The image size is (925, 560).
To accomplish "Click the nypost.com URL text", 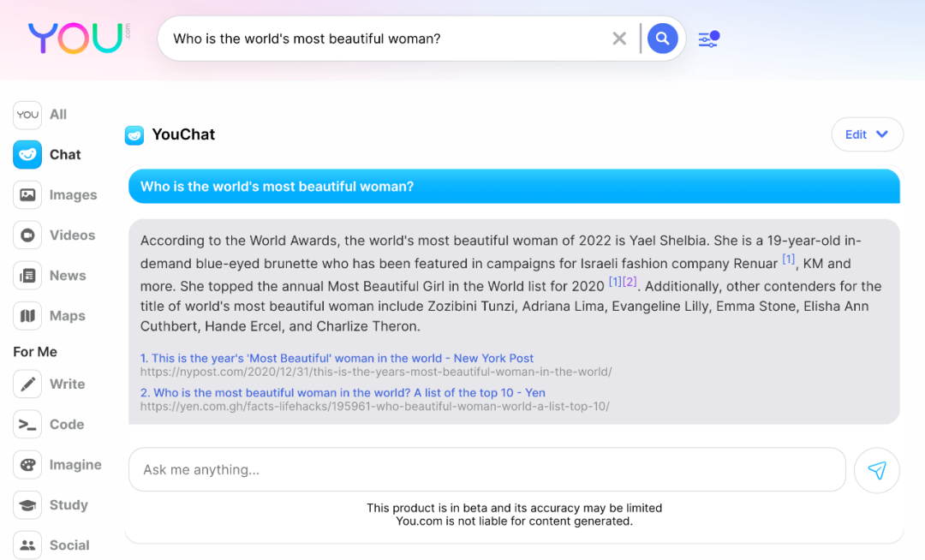I will pyautogui.click(x=376, y=372).
